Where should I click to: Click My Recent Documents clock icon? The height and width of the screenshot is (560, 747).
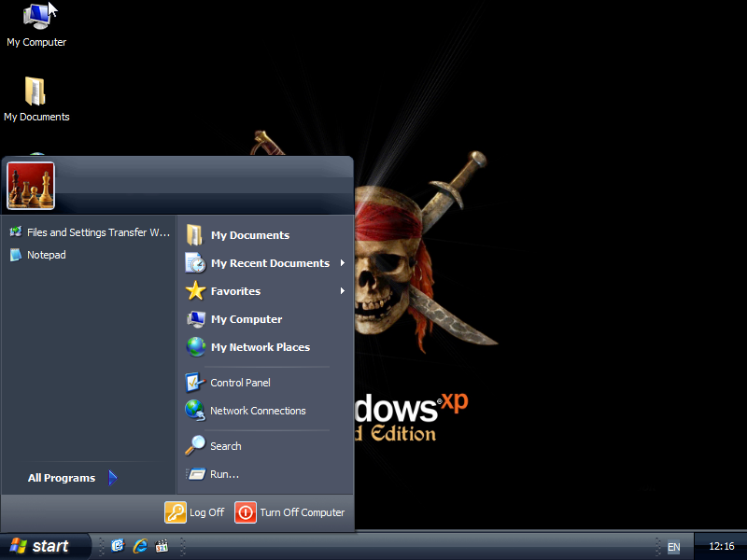tap(195, 263)
